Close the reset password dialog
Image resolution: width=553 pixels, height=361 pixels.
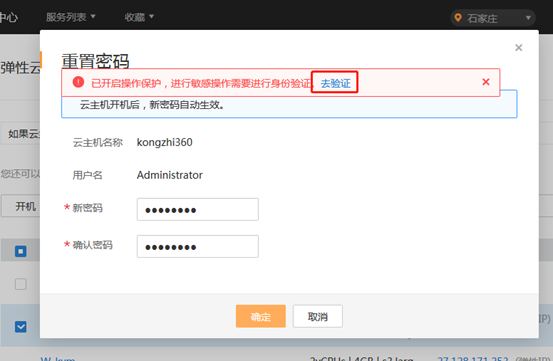coord(518,48)
